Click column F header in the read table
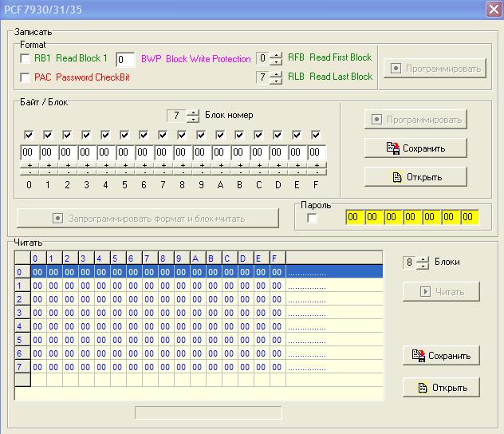Image resolution: width=504 pixels, height=434 pixels. [278, 258]
